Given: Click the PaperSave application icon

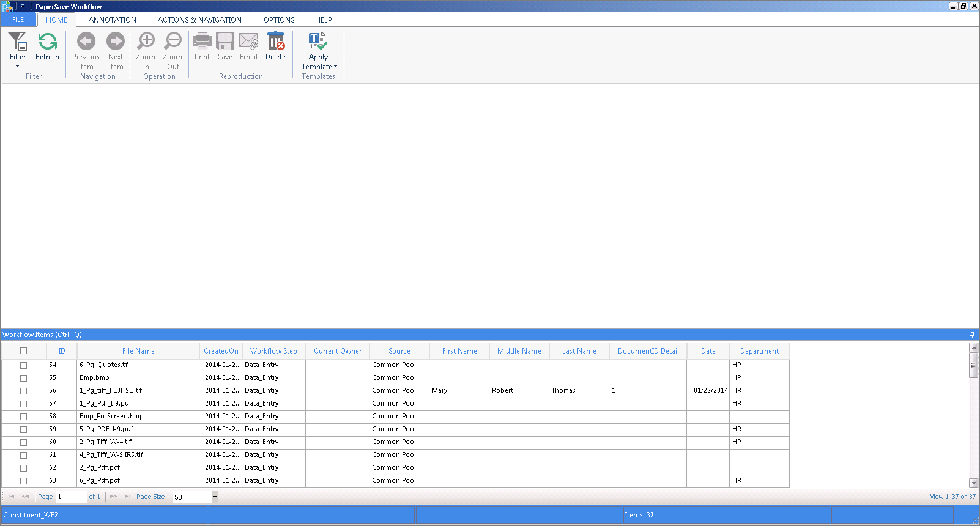Looking at the screenshot, I should [7, 7].
